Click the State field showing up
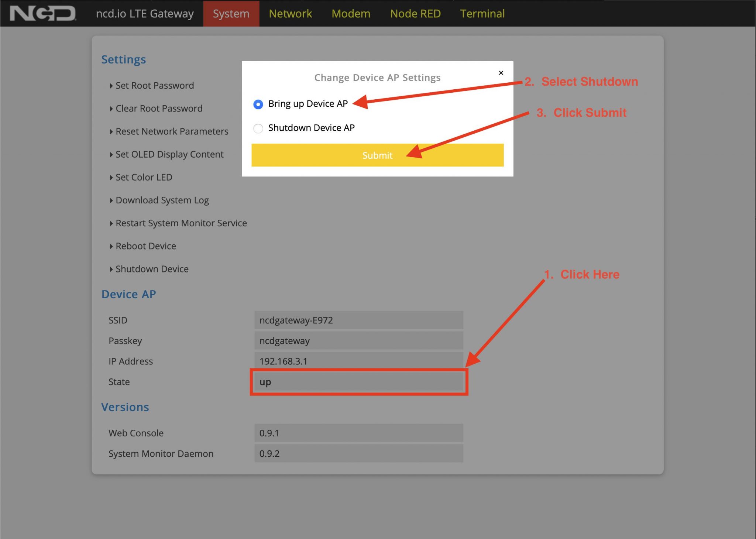 (x=358, y=382)
